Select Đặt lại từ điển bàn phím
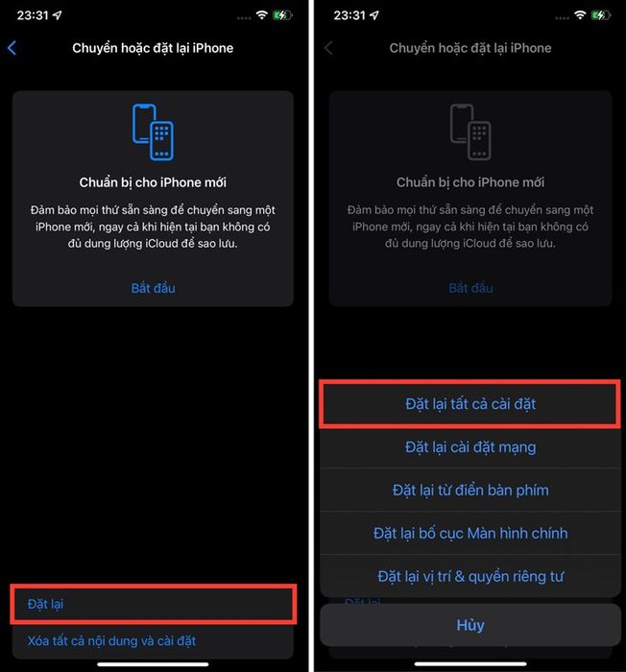626x672 pixels. point(470,490)
